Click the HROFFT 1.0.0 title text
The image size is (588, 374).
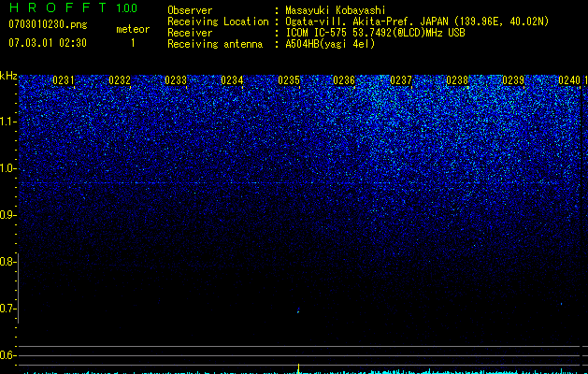(73, 7)
